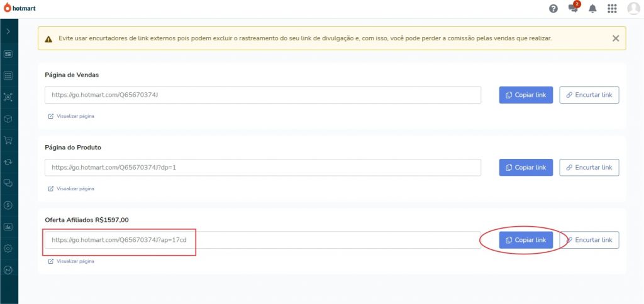
Task: Copy the Página do Produto link
Action: pos(526,167)
